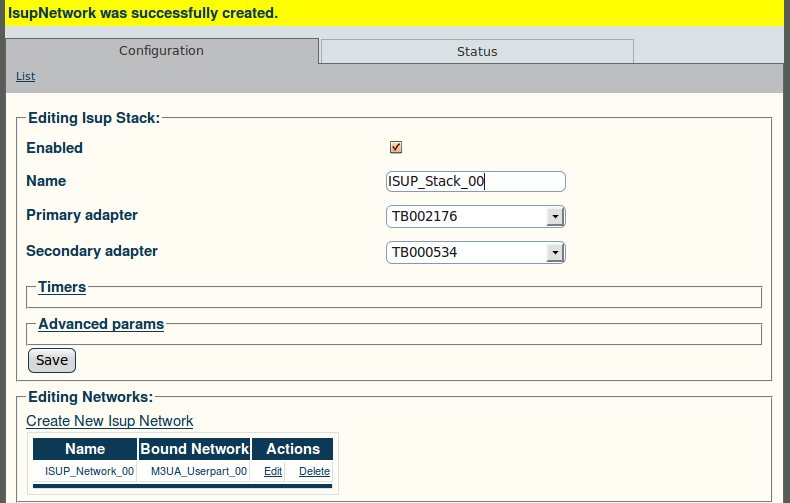Click the Editing Networks heading
Screen dimensions: 790x503
pyautogui.click(x=90, y=397)
